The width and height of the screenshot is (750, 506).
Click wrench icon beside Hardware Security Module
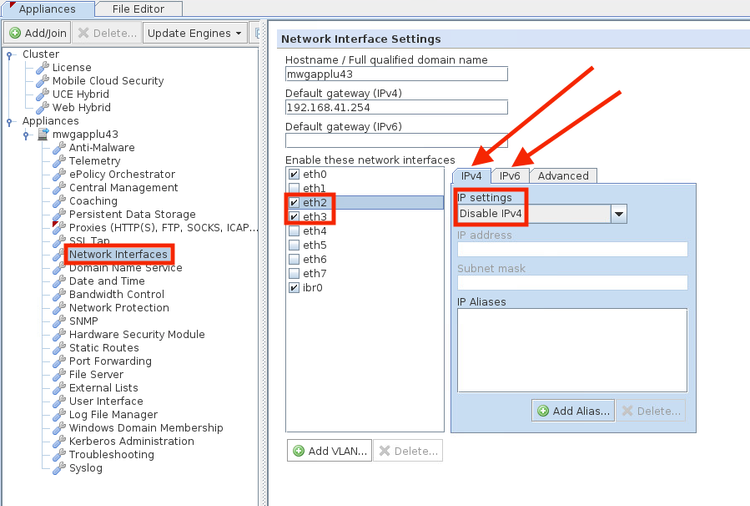59,334
